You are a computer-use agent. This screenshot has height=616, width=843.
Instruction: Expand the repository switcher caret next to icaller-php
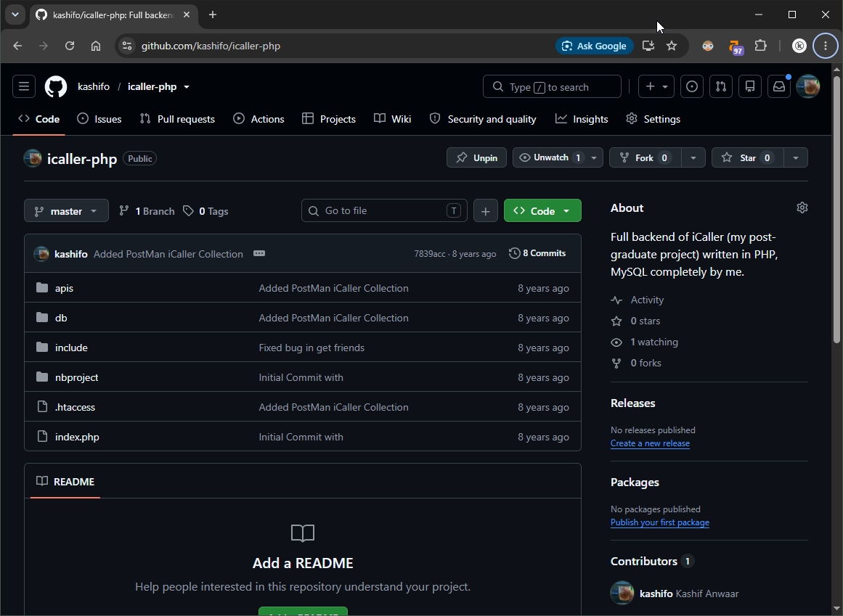(x=186, y=86)
